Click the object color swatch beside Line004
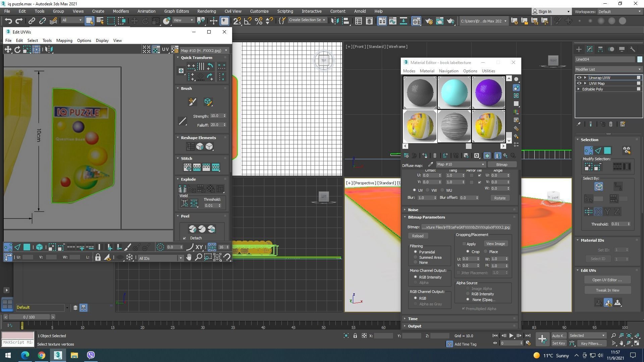The width and height of the screenshot is (644, 362). pos(640,59)
